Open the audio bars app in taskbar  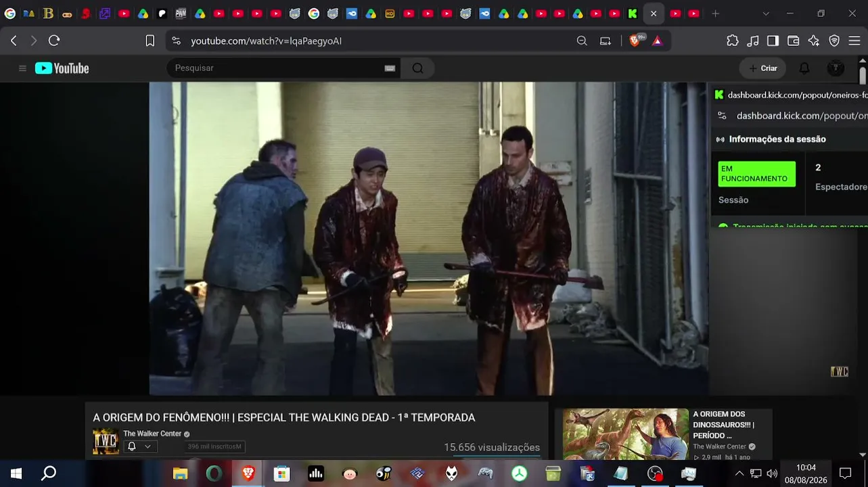tap(316, 473)
